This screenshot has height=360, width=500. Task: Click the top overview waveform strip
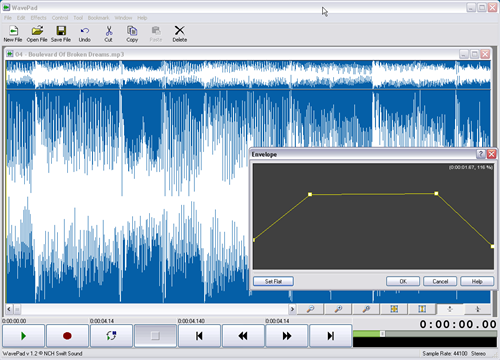coord(248,75)
